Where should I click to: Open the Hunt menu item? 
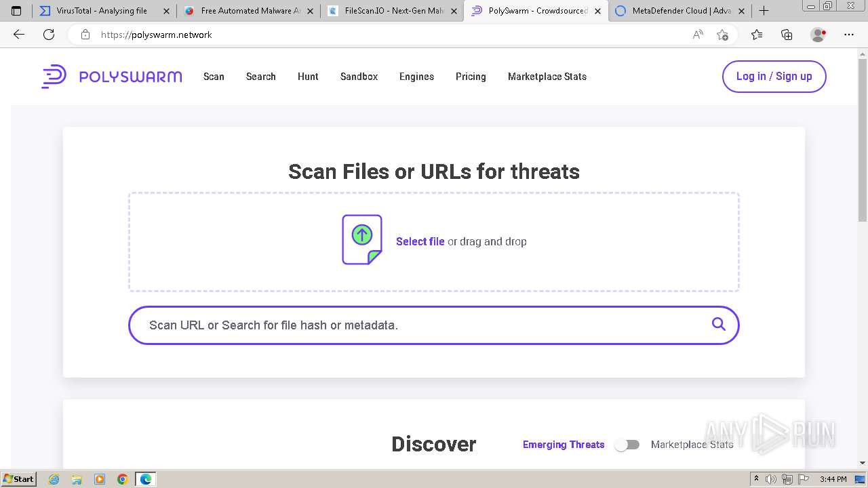coord(308,77)
